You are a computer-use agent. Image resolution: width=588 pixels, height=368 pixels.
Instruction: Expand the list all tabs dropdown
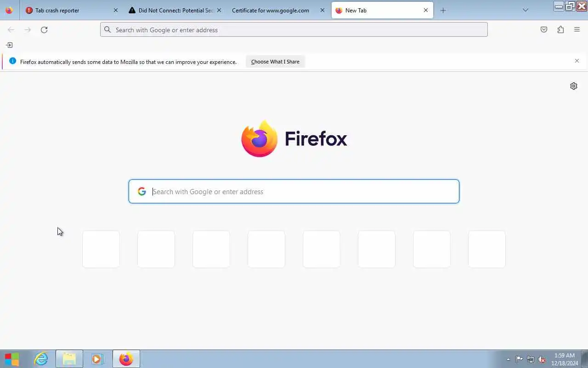pos(526,10)
